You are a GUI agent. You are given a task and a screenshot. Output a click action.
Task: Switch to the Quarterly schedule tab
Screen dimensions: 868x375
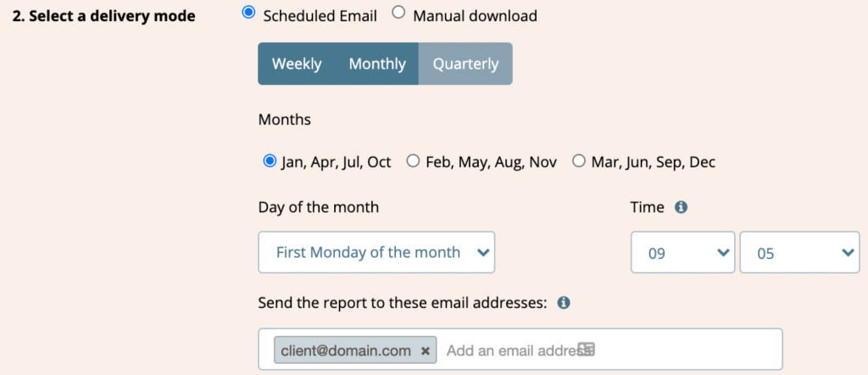[x=465, y=64]
